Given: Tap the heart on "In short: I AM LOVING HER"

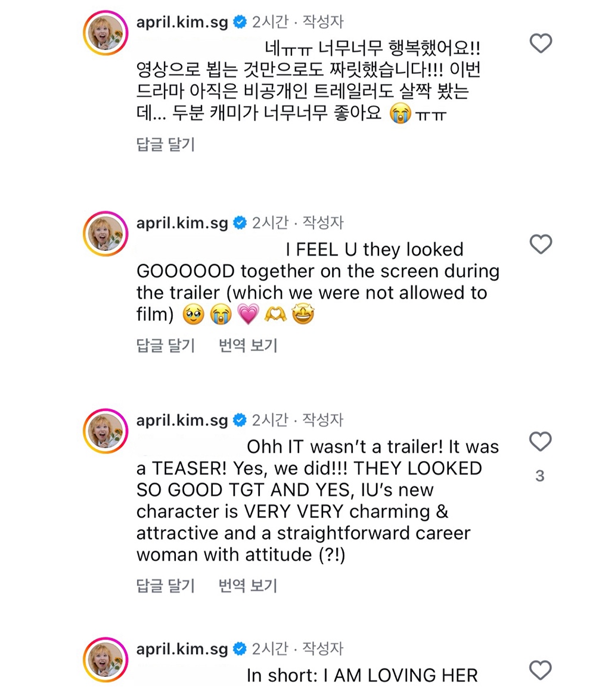Looking at the screenshot, I should (541, 670).
